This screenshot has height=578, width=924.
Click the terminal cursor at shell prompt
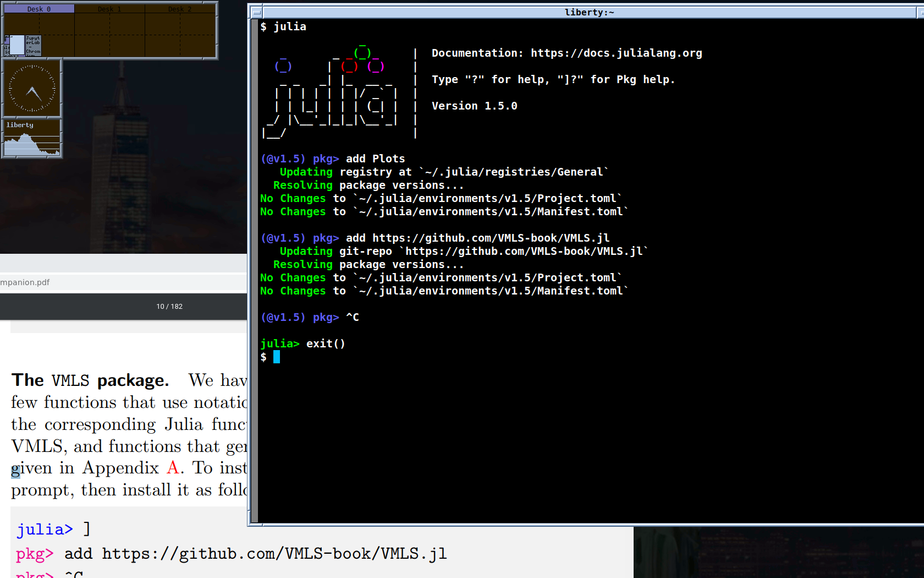pyautogui.click(x=277, y=357)
